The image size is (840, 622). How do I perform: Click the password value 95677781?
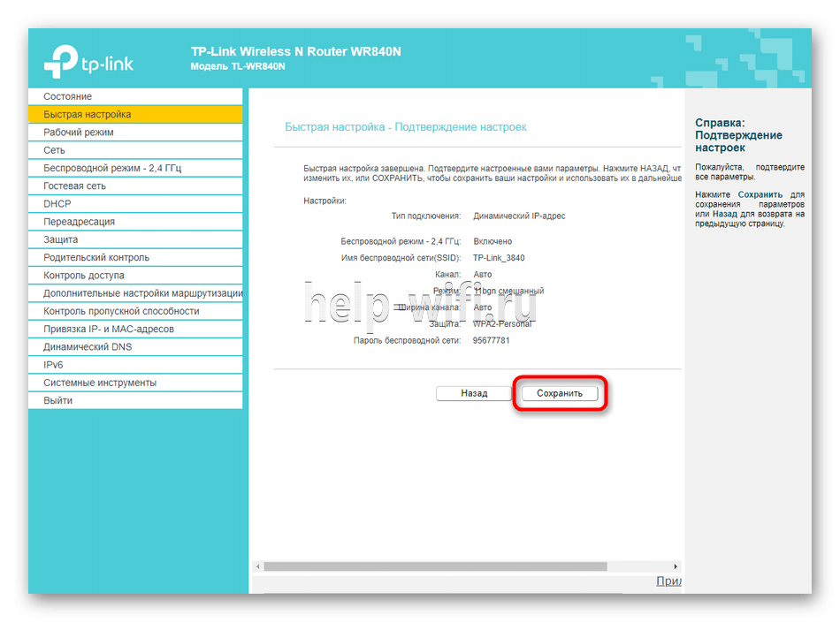pos(492,340)
